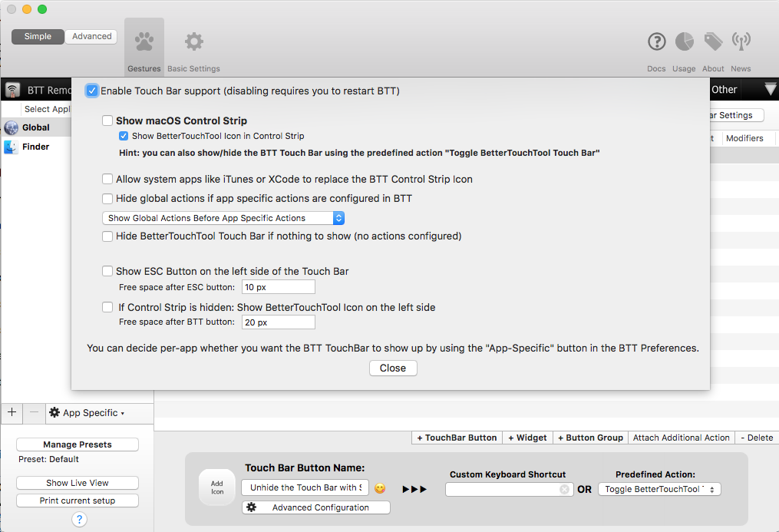Click the - Delete button
Screen dimensions: 779x532
tap(757, 438)
